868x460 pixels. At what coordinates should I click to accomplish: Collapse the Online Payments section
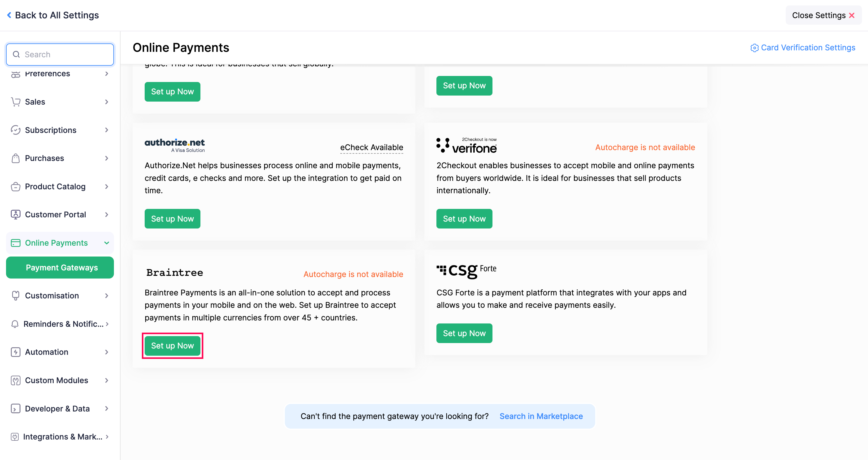pos(106,243)
